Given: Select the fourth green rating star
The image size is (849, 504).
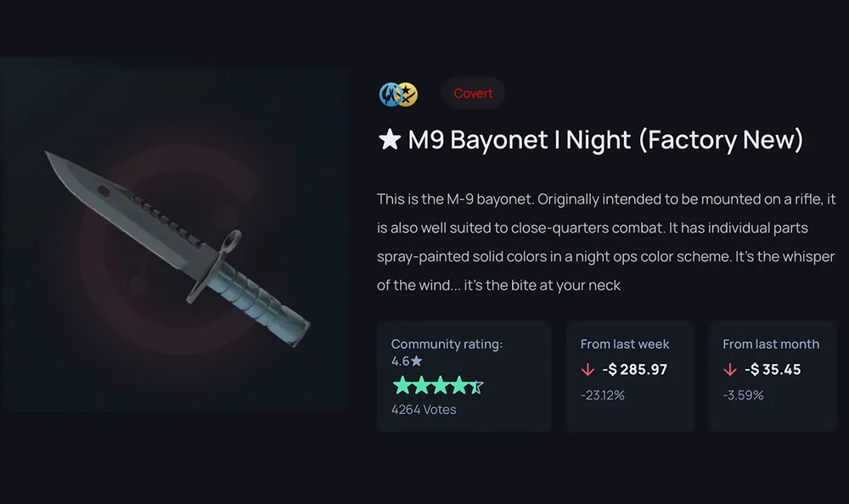Looking at the screenshot, I should click(459, 385).
